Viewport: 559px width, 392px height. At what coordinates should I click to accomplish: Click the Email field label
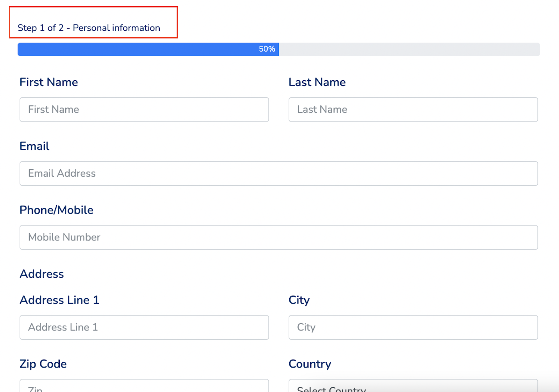pos(34,146)
